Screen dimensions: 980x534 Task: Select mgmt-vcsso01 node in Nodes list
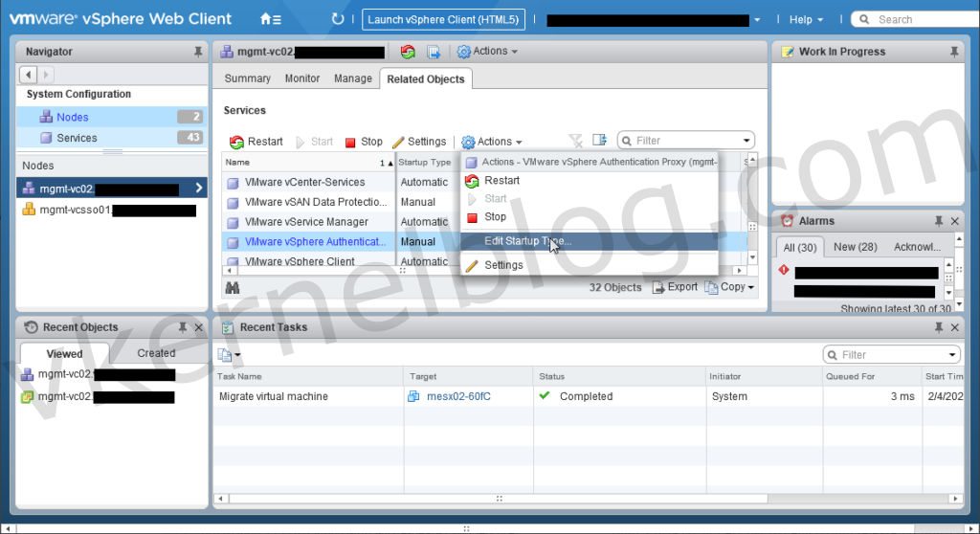112,211
